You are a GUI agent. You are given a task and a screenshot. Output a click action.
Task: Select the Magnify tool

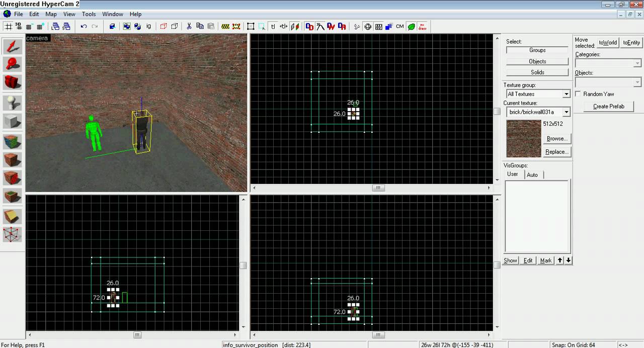pyautogui.click(x=13, y=64)
